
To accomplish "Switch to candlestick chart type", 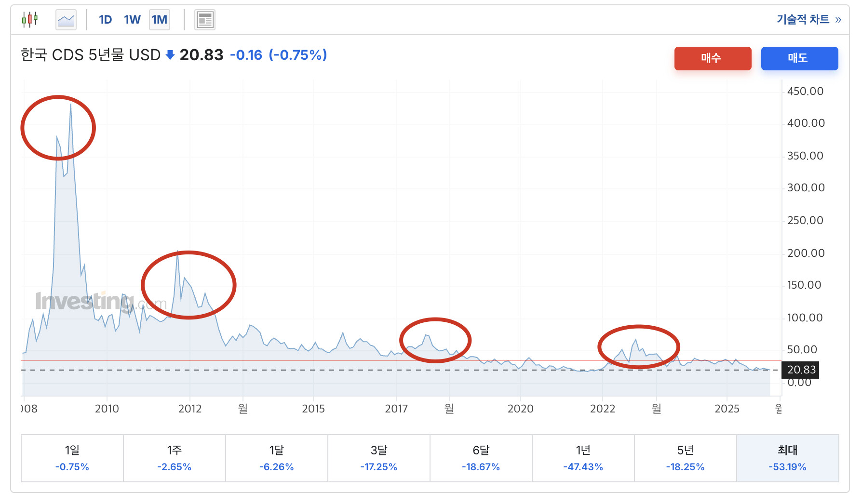I will point(30,20).
